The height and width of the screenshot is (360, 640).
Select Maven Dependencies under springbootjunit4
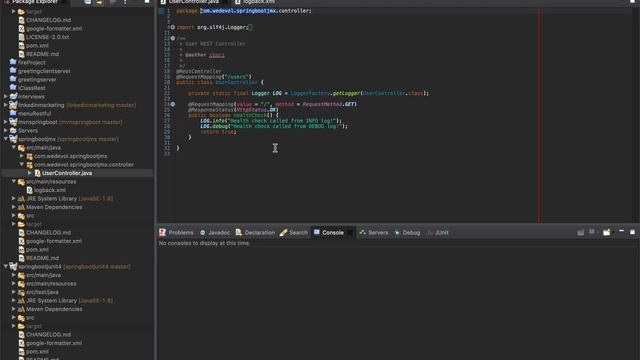pyautogui.click(x=54, y=309)
